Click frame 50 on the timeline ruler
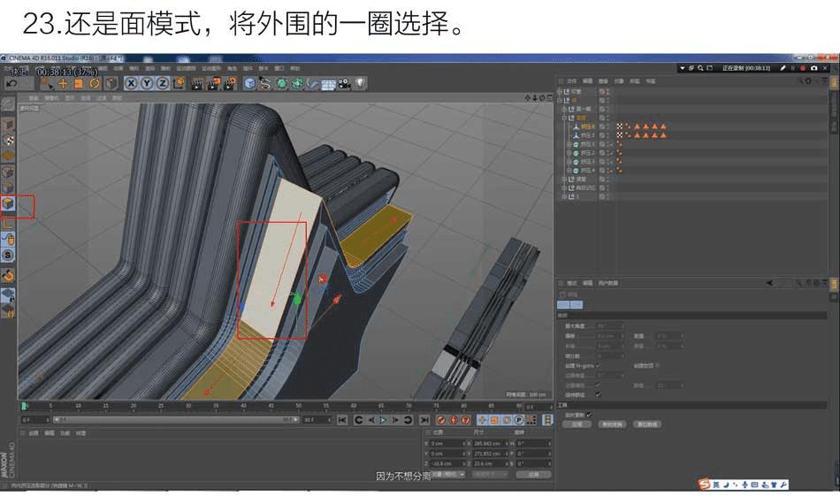The width and height of the screenshot is (840, 504). [x=299, y=406]
